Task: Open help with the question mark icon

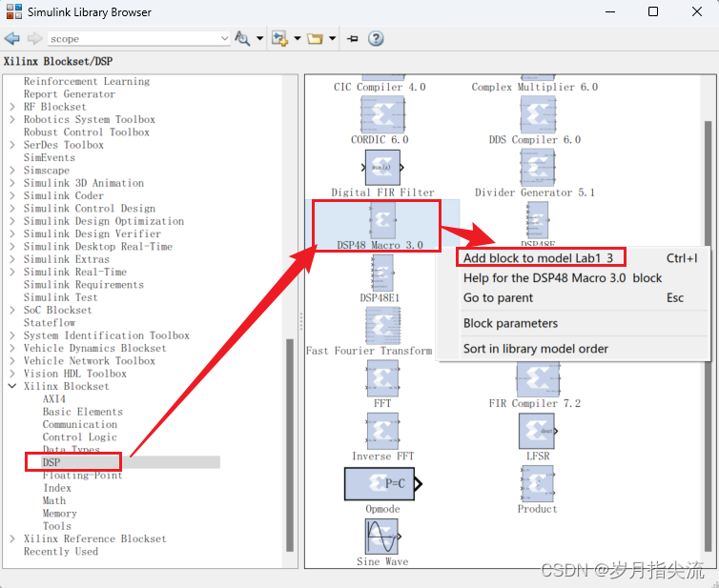Action: coord(376,38)
